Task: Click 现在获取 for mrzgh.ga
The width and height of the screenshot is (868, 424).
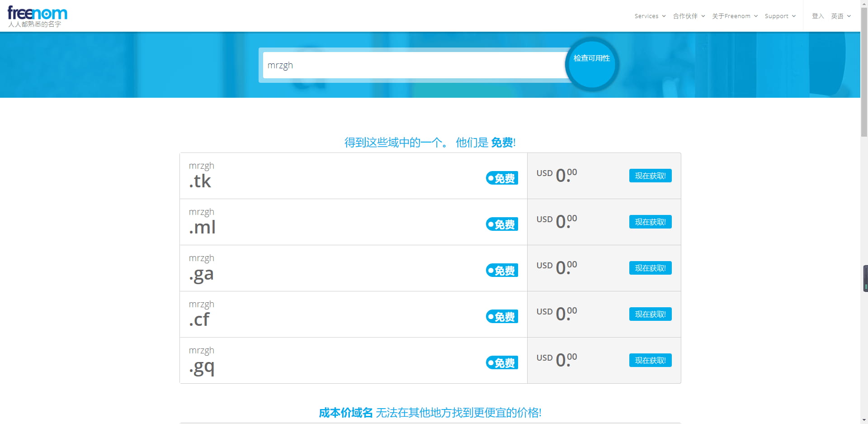Action: click(650, 268)
